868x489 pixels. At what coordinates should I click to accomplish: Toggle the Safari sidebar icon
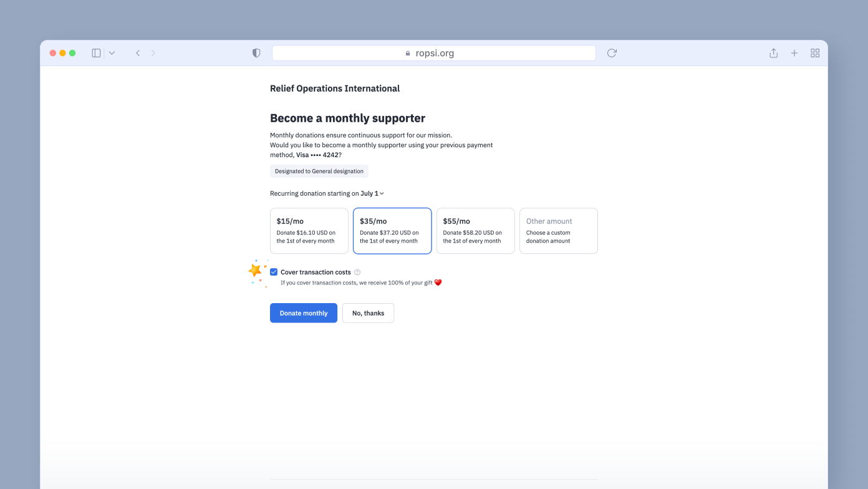[x=96, y=53]
